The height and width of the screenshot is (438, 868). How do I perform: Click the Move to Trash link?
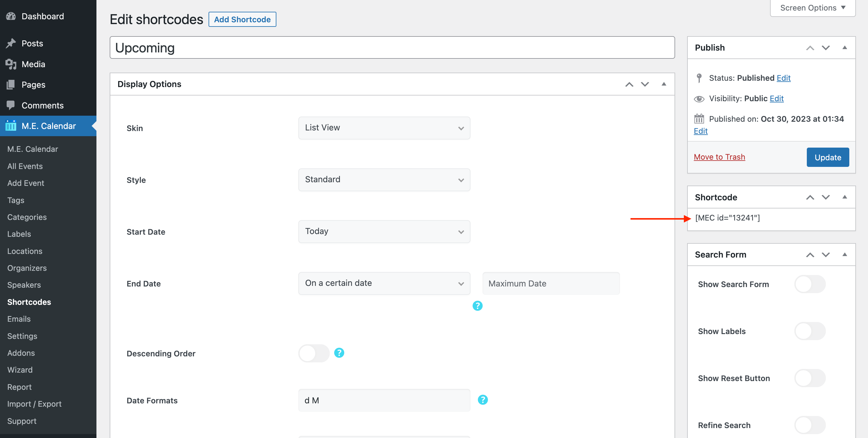pyautogui.click(x=719, y=157)
